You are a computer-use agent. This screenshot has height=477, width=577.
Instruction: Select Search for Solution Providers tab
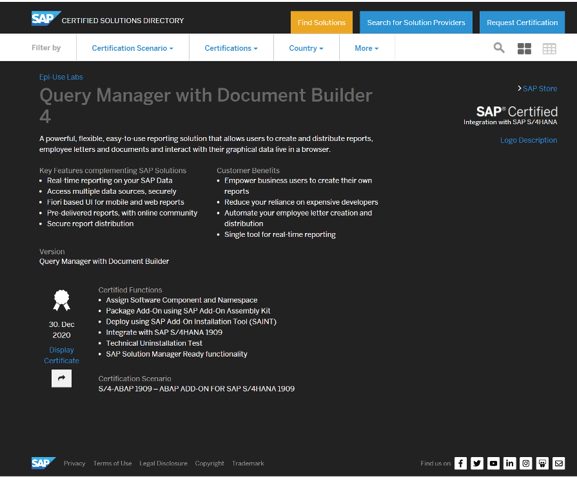tap(416, 22)
